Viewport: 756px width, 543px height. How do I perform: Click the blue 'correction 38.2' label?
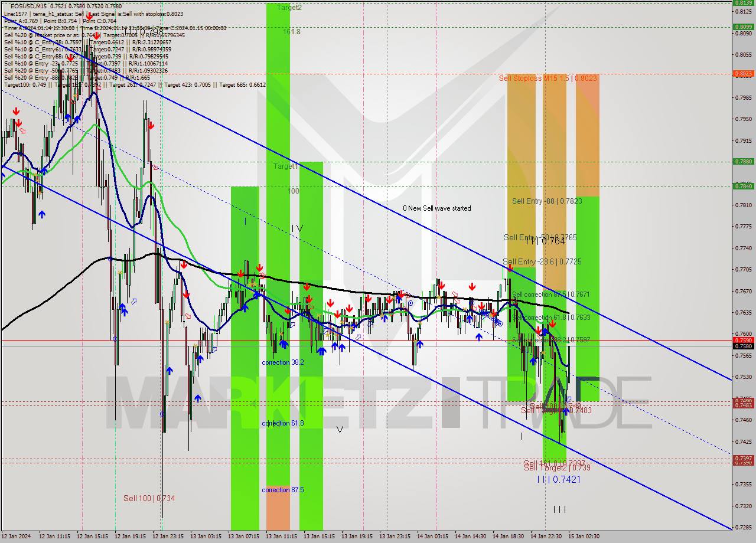283,362
